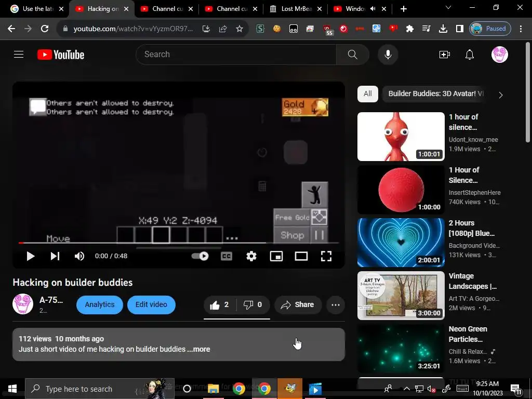Image resolution: width=532 pixels, height=399 pixels.
Task: Switch to the Windows YouTube tab playing audio
Action: click(x=360, y=9)
